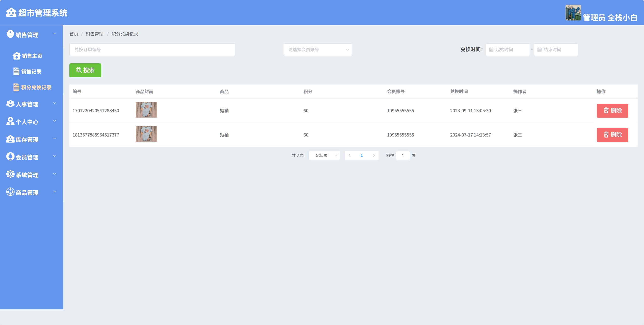Expand the 会员管理 chevron
The image size is (644, 325).
click(55, 156)
